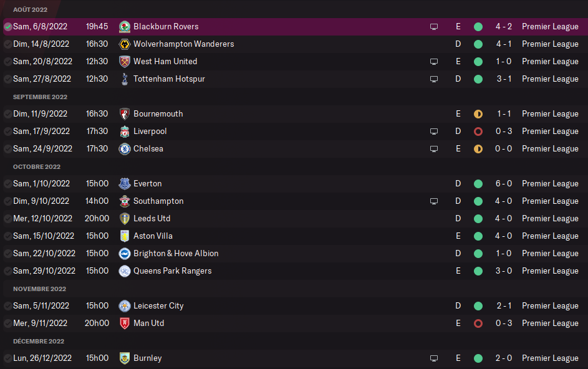This screenshot has width=588, height=369.
Task: Select the Queens Park Rangers fixture row
Action: (x=294, y=271)
